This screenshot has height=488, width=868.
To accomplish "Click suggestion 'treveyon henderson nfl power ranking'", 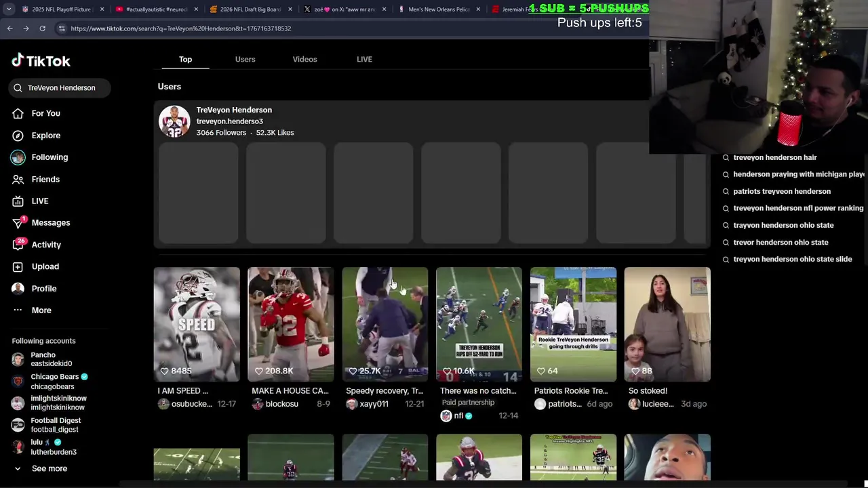I will tap(799, 208).
